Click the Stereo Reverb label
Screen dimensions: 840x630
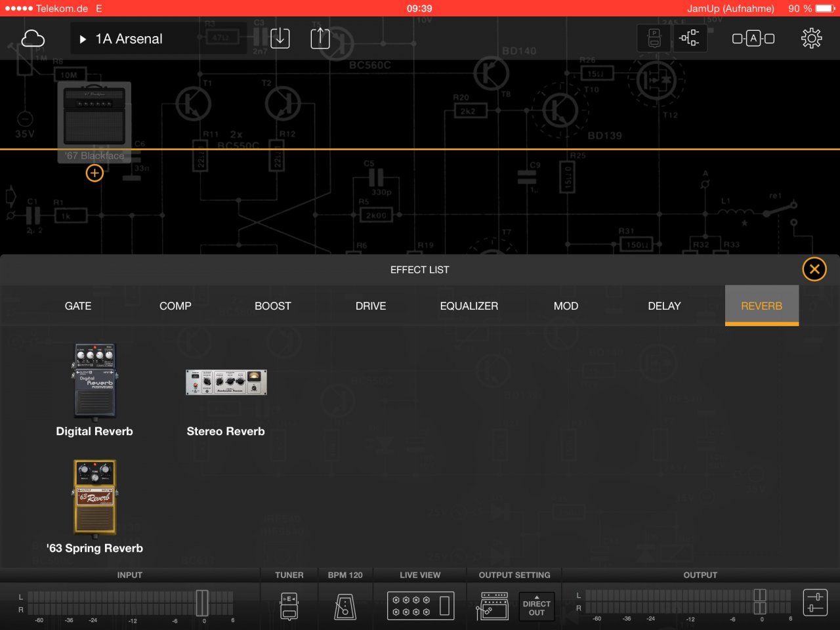226,431
